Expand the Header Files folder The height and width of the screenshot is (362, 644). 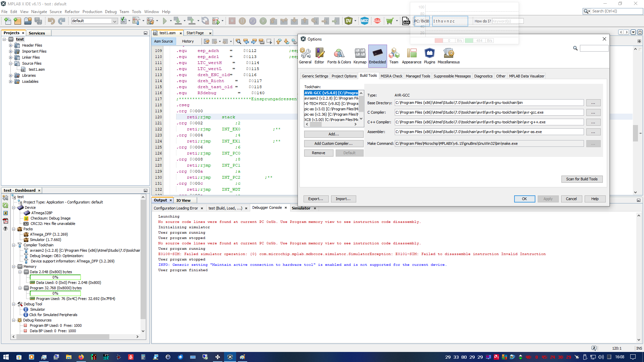11,45
